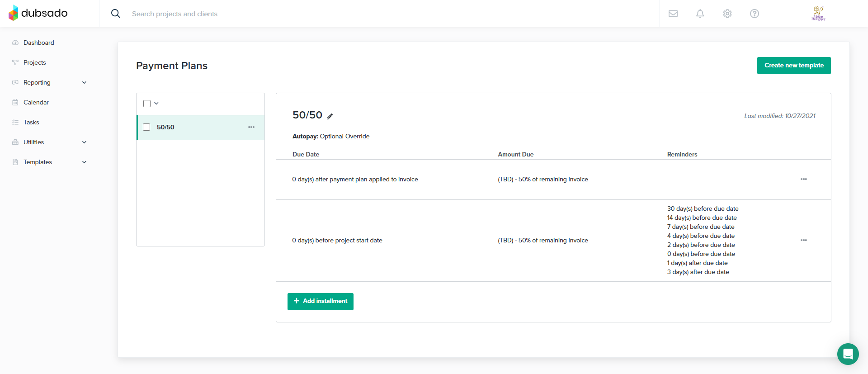Screen dimensions: 868x374
Task: Open the brand profile avatar menu
Action: coord(818,13)
